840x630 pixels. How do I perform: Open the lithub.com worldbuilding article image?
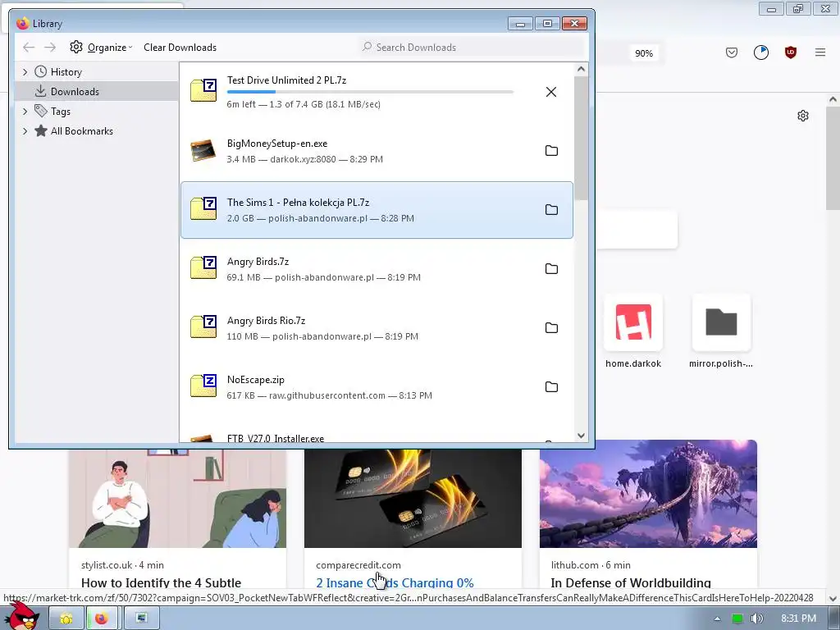pos(648,494)
